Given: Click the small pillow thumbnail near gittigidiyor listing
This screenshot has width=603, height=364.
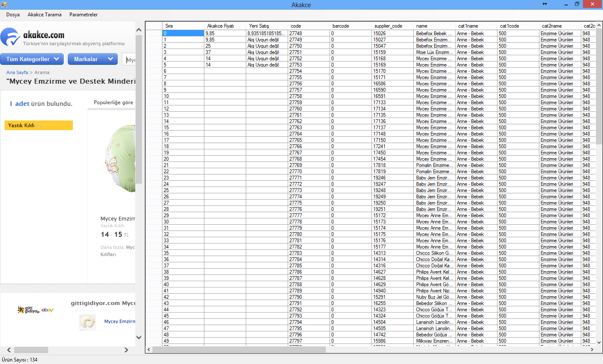Looking at the screenshot, I should (88, 322).
